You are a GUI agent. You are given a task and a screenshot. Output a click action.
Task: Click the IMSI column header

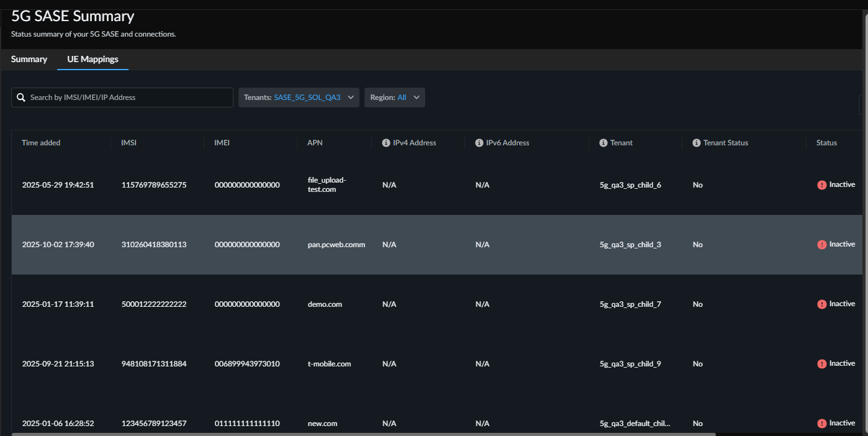point(129,143)
